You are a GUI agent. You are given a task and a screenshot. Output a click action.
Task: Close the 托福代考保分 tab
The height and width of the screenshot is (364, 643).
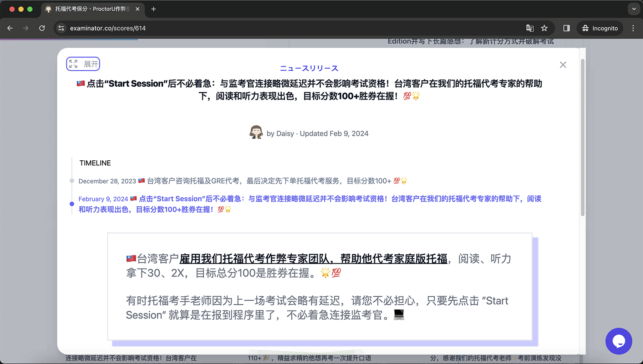tap(137, 9)
